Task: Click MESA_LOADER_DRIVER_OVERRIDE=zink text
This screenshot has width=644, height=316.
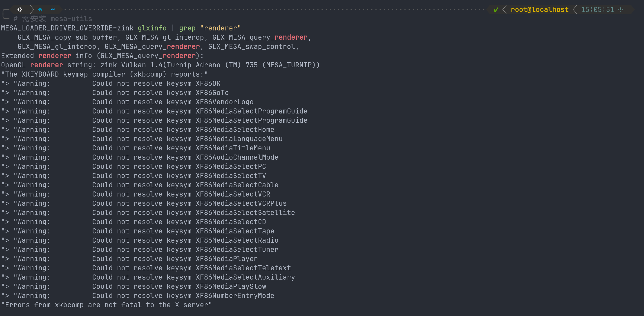Action: [67, 28]
